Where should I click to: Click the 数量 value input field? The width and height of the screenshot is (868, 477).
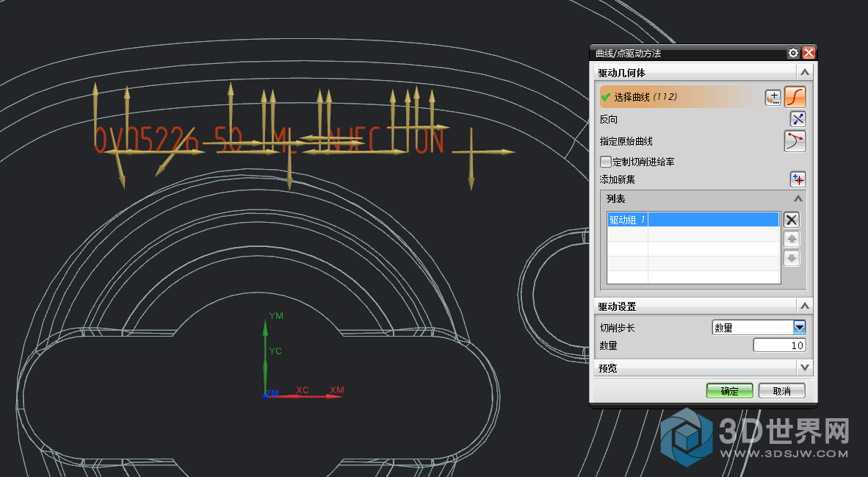(779, 345)
